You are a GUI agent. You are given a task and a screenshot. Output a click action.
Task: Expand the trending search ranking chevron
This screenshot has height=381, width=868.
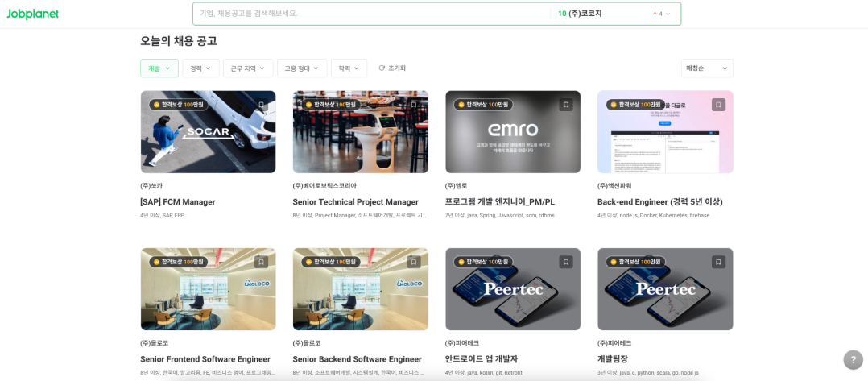coord(668,14)
